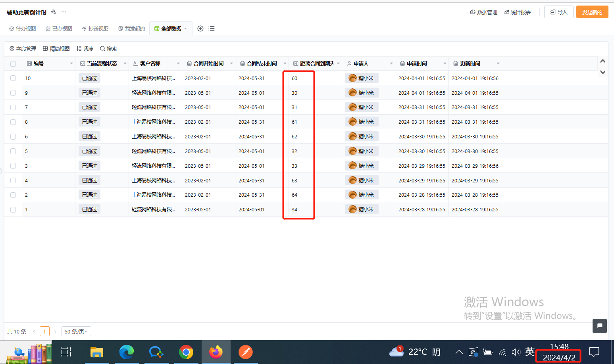
Task: Check the checkbox for row number 10
Action: pos(13,78)
